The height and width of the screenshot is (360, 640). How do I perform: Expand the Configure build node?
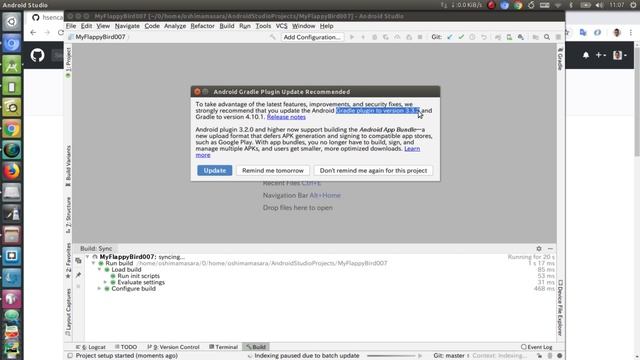point(100,289)
